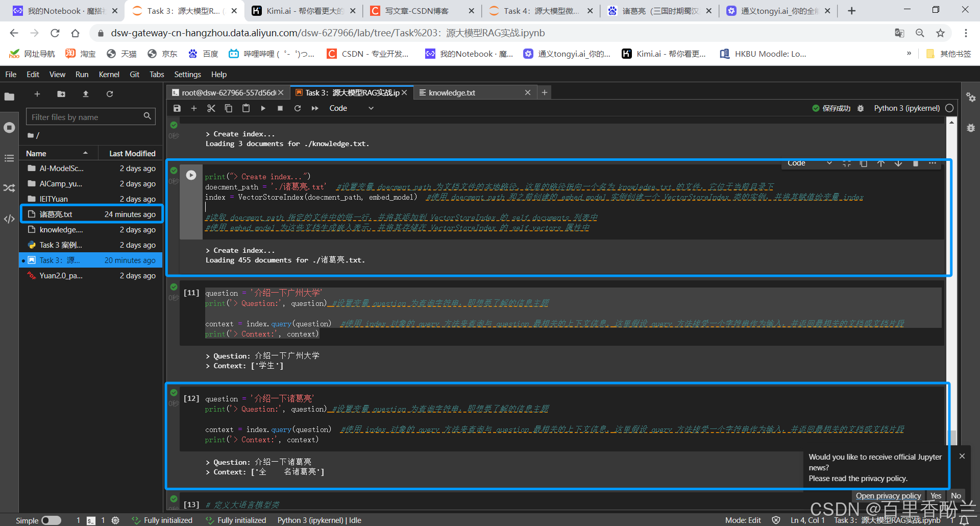Delete the active cell with trash icon
The height and width of the screenshot is (526, 980).
click(916, 163)
